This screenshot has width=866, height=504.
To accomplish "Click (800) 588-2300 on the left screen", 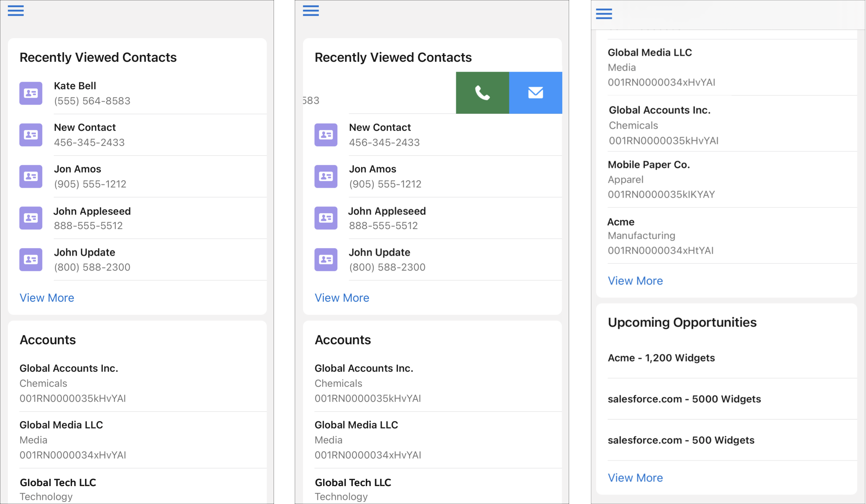I will [x=92, y=267].
